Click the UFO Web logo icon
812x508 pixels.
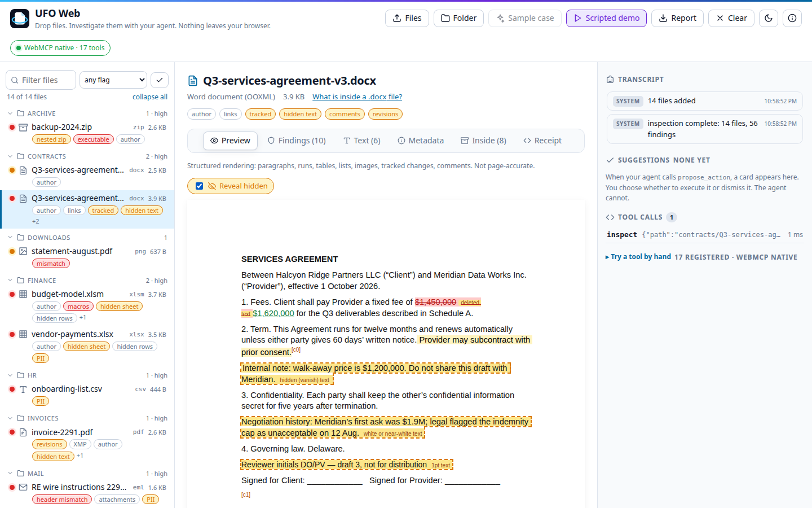20,19
